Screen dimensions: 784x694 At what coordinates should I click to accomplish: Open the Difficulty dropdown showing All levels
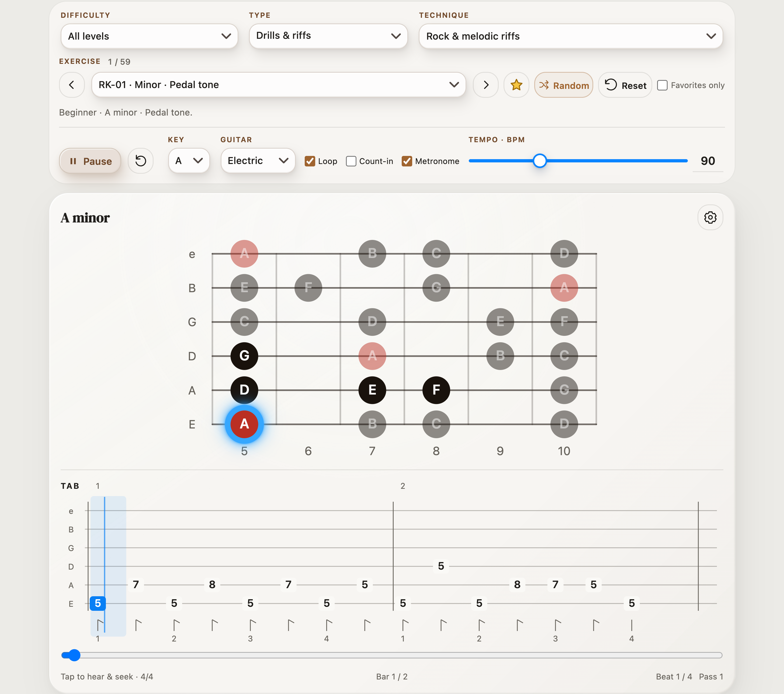[150, 36]
